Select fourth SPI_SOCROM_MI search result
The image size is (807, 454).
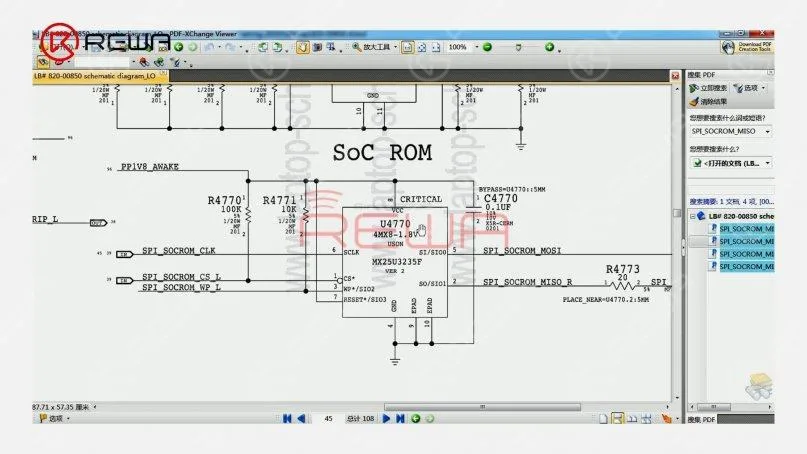(746, 267)
